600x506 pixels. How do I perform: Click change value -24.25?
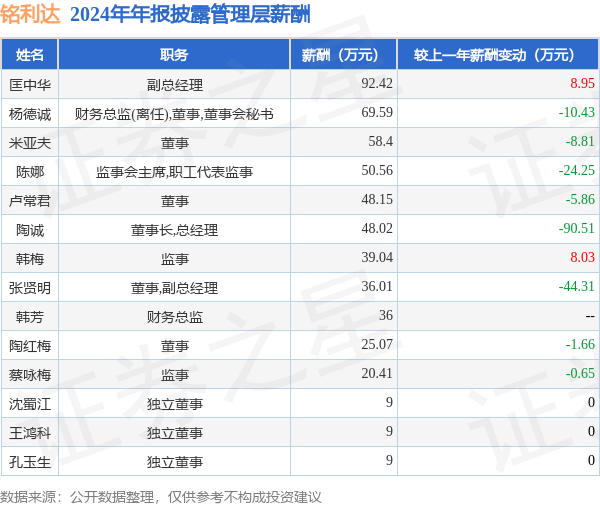577,170
